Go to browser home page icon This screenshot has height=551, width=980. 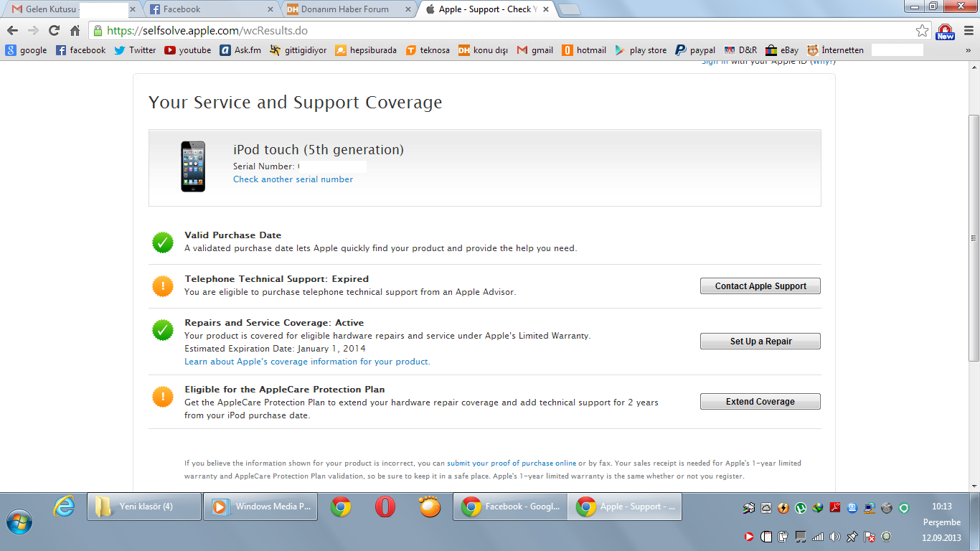[75, 31]
